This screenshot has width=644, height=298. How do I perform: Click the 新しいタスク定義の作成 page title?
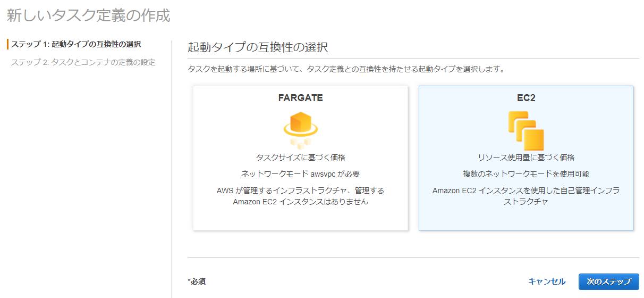(88, 15)
